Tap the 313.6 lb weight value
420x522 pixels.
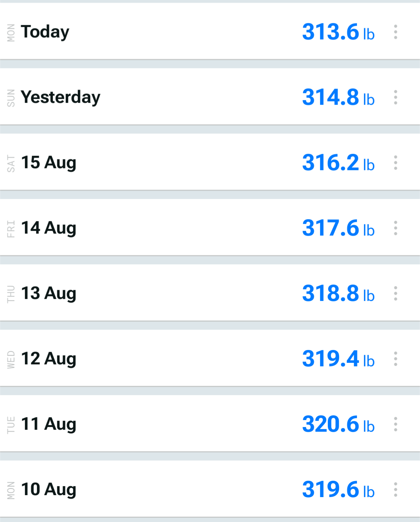[338, 32]
